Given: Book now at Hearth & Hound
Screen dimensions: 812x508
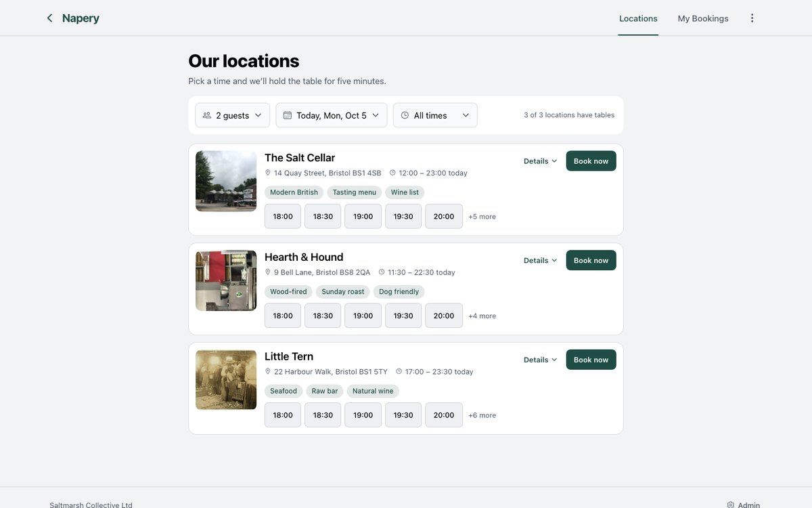Looking at the screenshot, I should pos(591,261).
